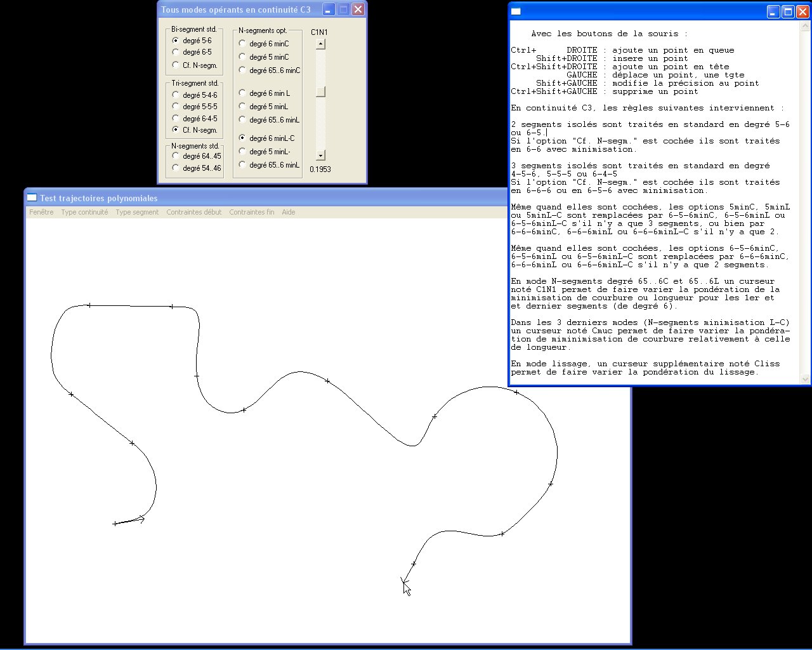Open the Aide menu

pos(288,212)
